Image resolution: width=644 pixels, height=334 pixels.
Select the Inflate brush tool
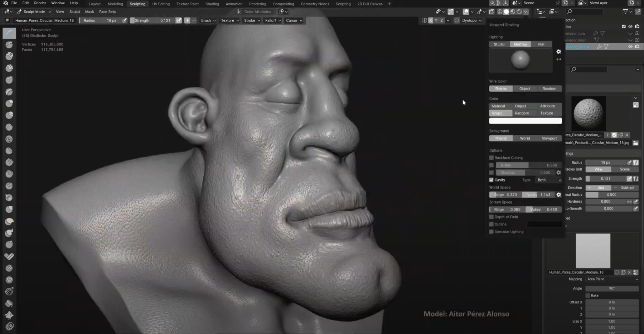[x=9, y=103]
